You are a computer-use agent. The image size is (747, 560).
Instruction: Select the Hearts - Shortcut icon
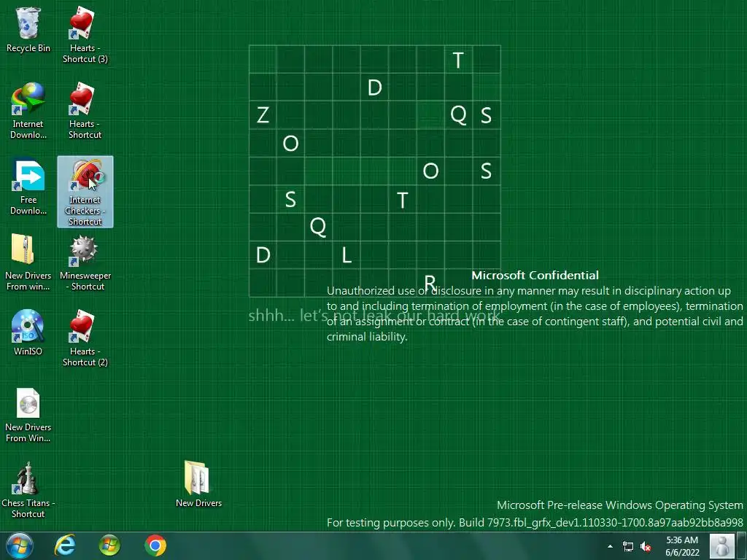pos(85,111)
